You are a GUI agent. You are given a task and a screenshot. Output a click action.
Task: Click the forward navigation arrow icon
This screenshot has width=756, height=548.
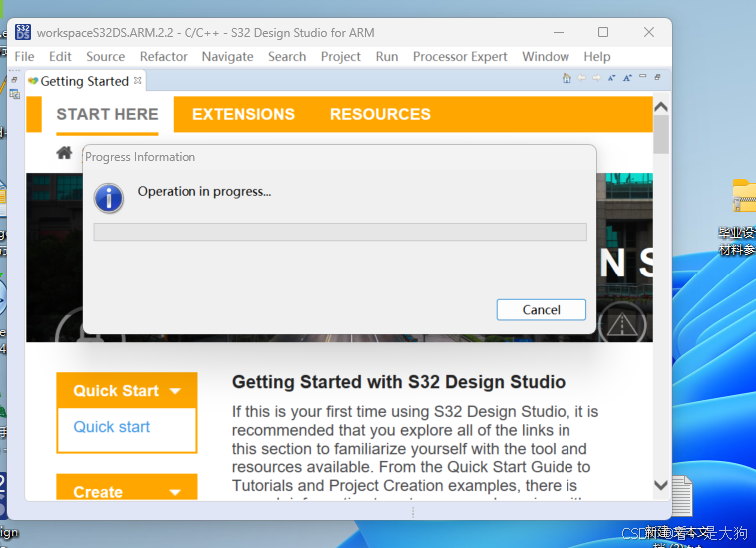pos(596,78)
